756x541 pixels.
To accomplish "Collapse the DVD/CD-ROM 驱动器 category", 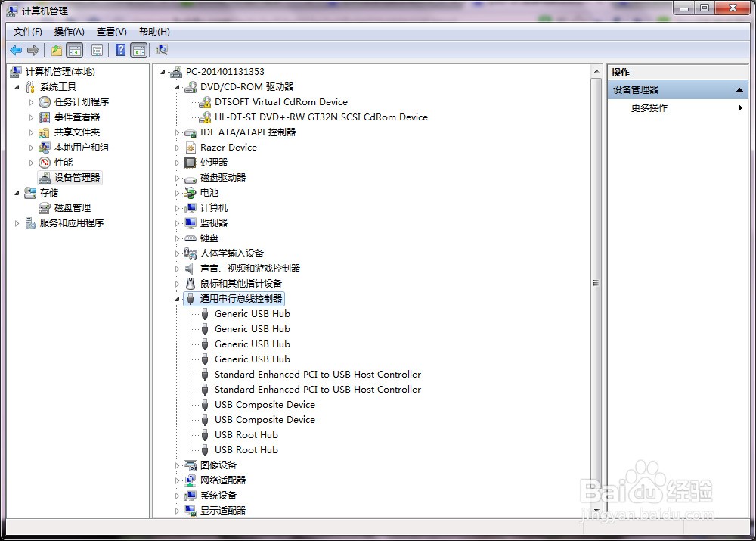I will 178,87.
